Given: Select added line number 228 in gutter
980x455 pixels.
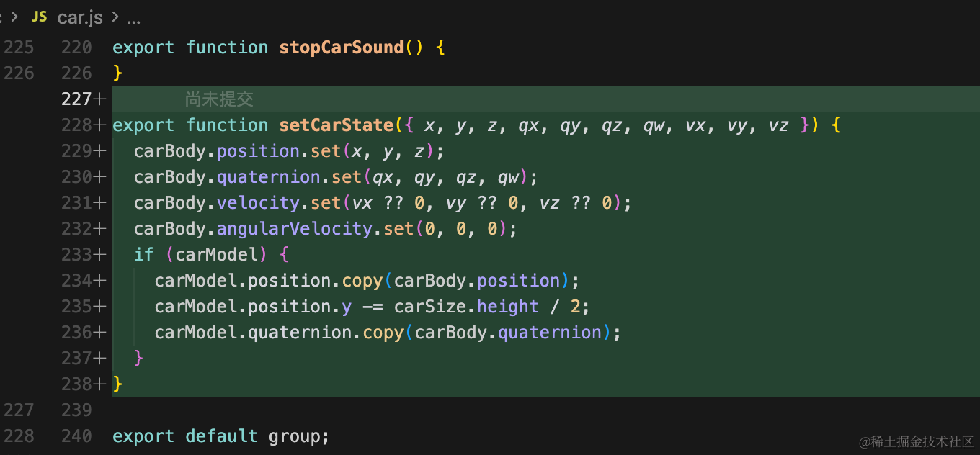Looking at the screenshot, I should coord(77,125).
